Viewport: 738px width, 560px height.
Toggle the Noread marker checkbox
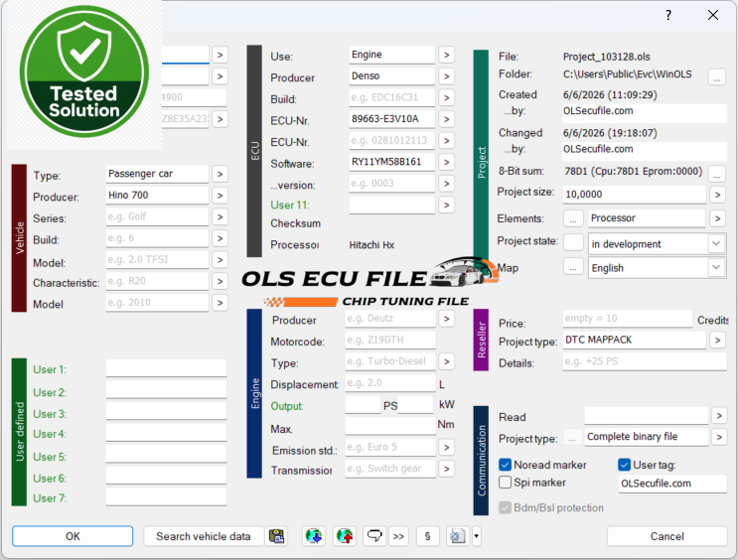[505, 465]
